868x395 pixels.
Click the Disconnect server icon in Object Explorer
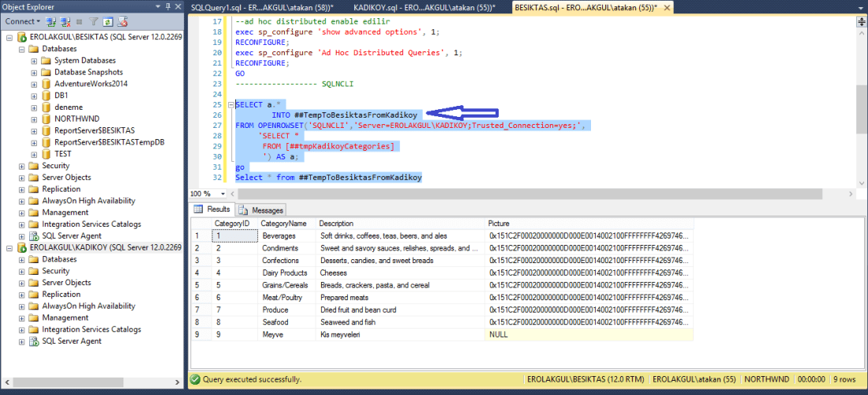(65, 21)
